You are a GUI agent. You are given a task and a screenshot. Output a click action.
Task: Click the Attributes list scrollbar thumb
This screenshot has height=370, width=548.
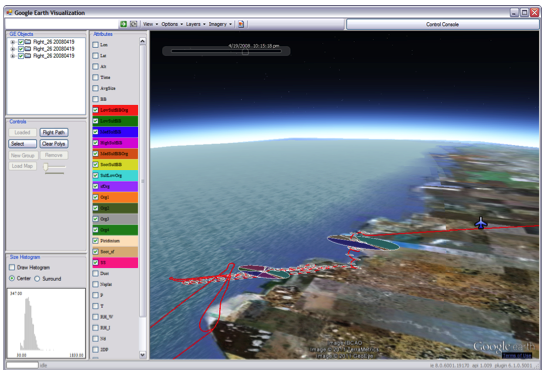coord(143,181)
